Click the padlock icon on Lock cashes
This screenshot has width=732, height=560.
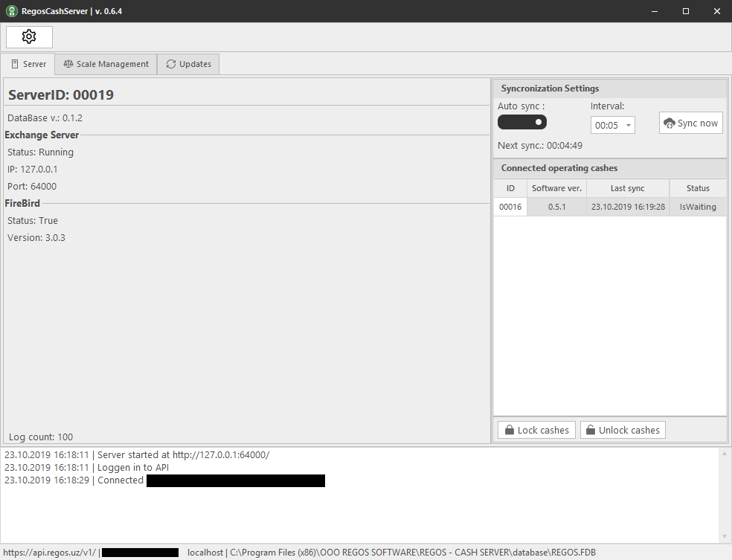click(510, 430)
